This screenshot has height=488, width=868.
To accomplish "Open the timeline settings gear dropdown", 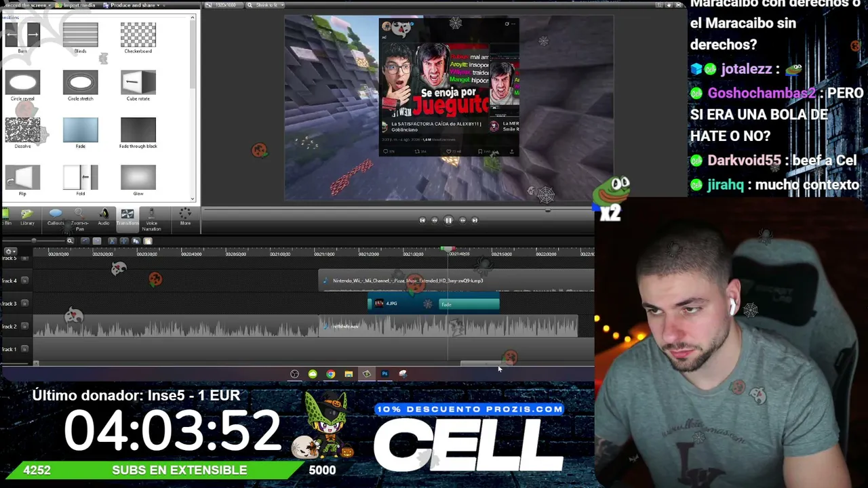I will point(9,251).
